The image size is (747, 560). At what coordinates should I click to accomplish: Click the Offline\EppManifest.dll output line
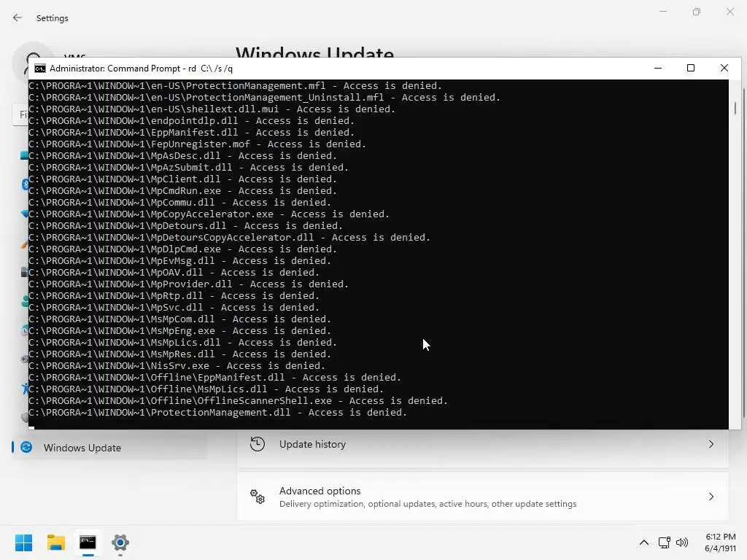tap(215, 378)
